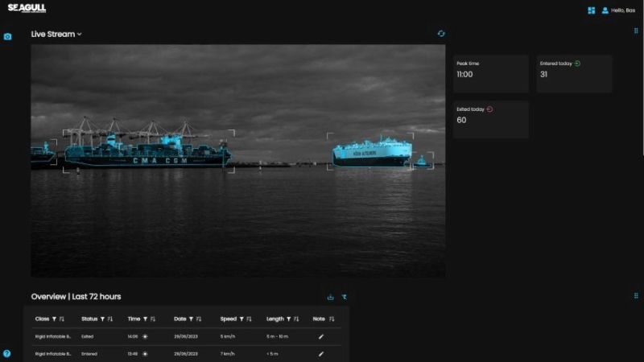The image size is (644, 362).
Task: Click the 'Overview | Last 72 hours' heading
Action: [76, 297]
